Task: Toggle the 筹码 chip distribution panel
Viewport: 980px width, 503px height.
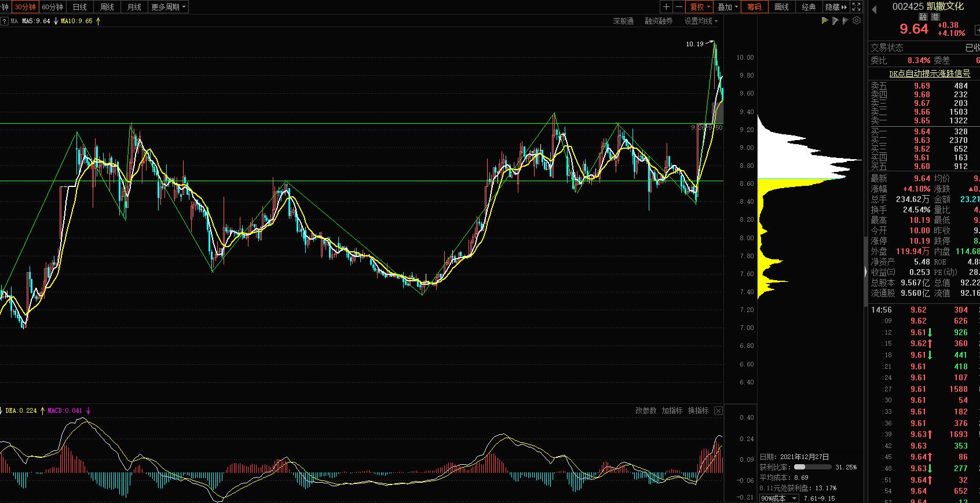Action: 754,7
